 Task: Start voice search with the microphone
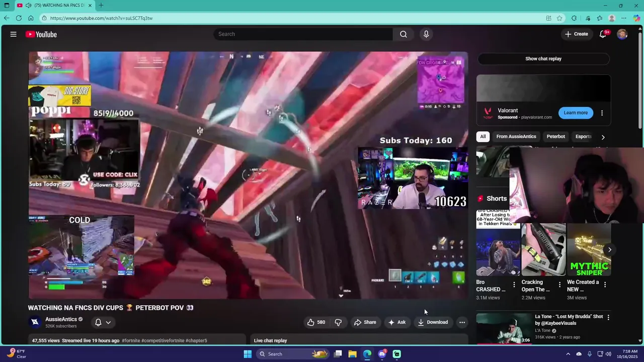426,34
